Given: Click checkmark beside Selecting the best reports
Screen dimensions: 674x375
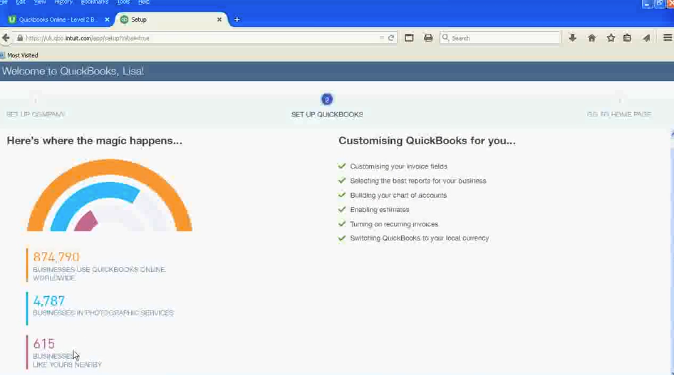Looking at the screenshot, I should tap(342, 181).
